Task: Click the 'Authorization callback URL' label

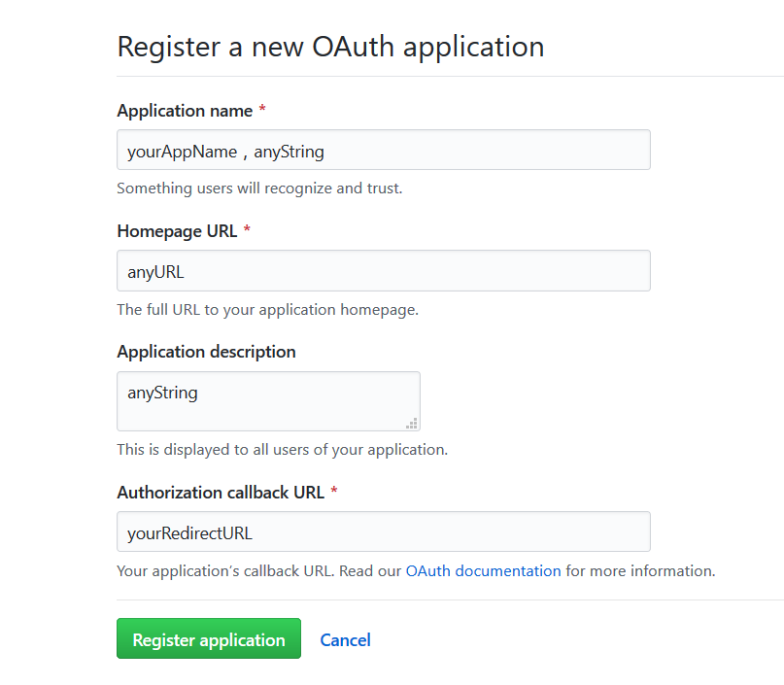Action: [x=221, y=493]
